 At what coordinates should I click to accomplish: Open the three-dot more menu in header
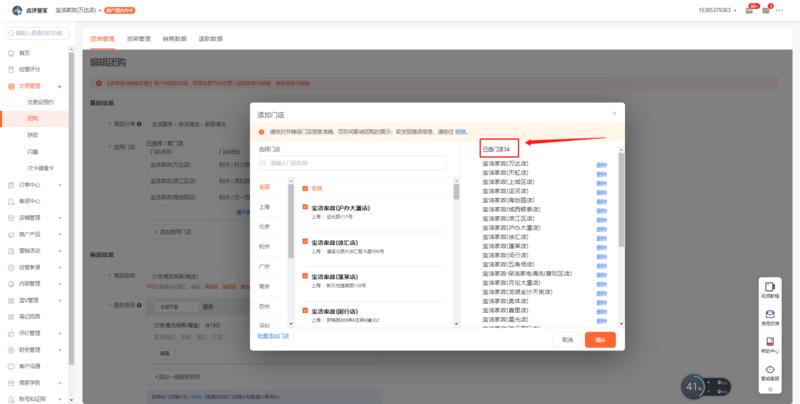[x=779, y=10]
